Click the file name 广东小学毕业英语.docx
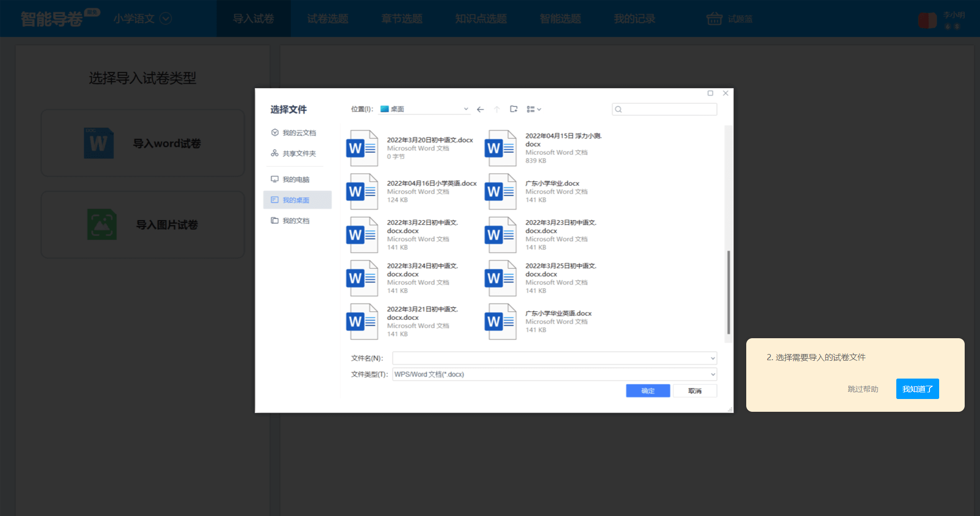980x516 pixels. [x=558, y=314]
